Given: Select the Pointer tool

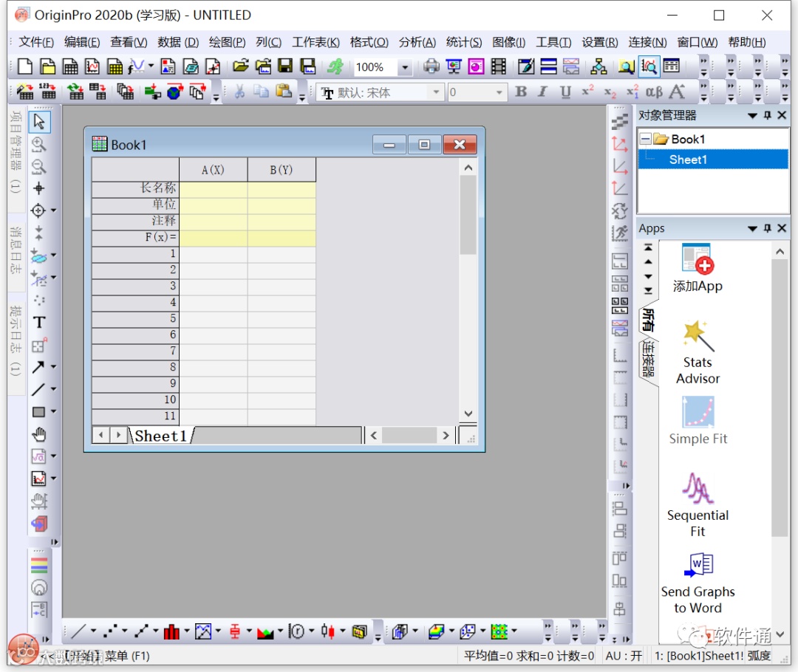Looking at the screenshot, I should click(39, 122).
